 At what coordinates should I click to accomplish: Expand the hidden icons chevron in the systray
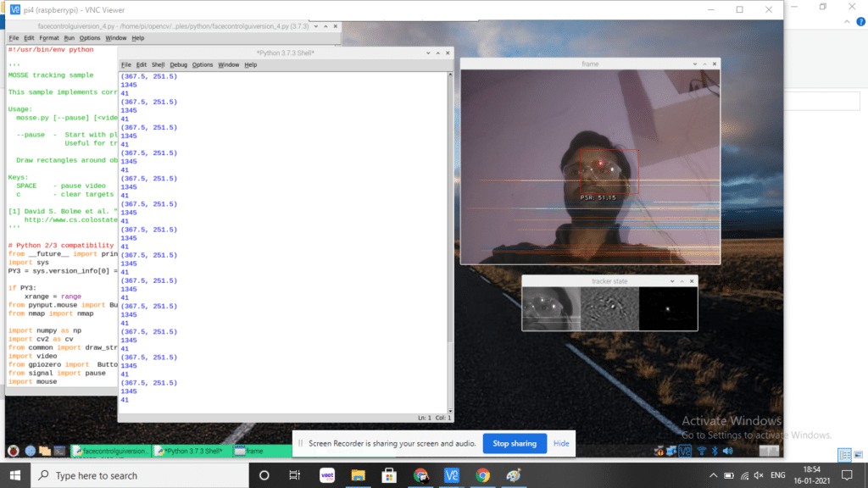714,475
